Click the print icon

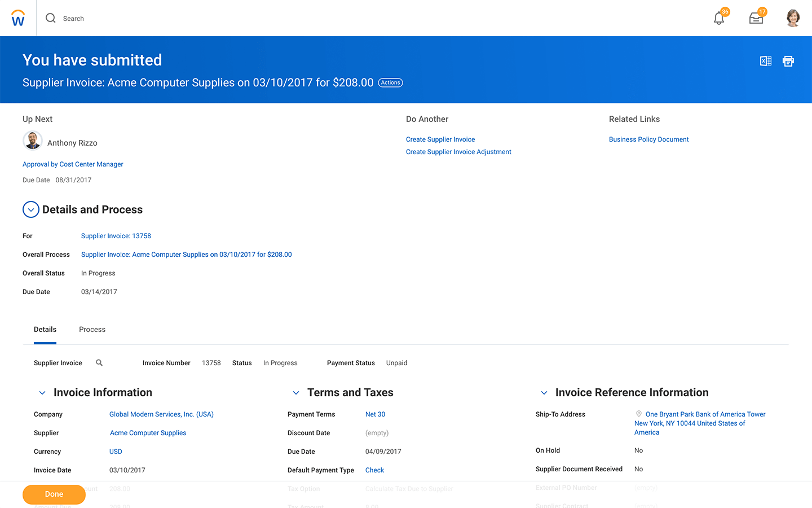[x=788, y=61]
